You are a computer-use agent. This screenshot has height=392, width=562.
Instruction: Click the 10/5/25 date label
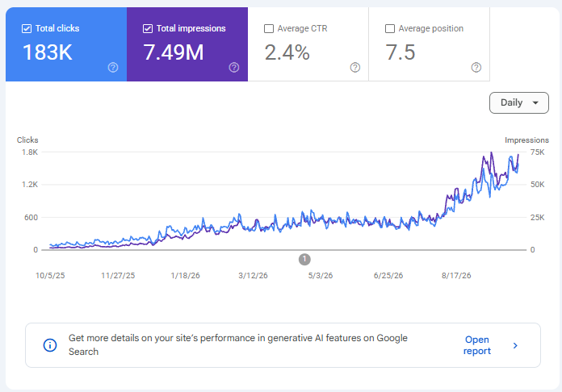click(x=50, y=276)
